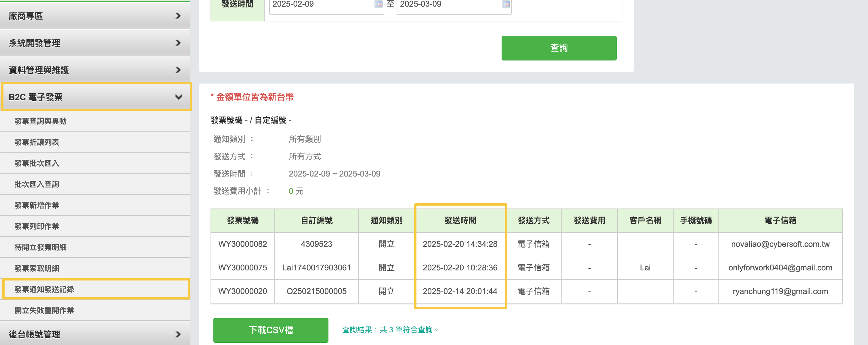Expand 廠商專區 menu chevron
The height and width of the screenshot is (345, 868).
click(178, 16)
